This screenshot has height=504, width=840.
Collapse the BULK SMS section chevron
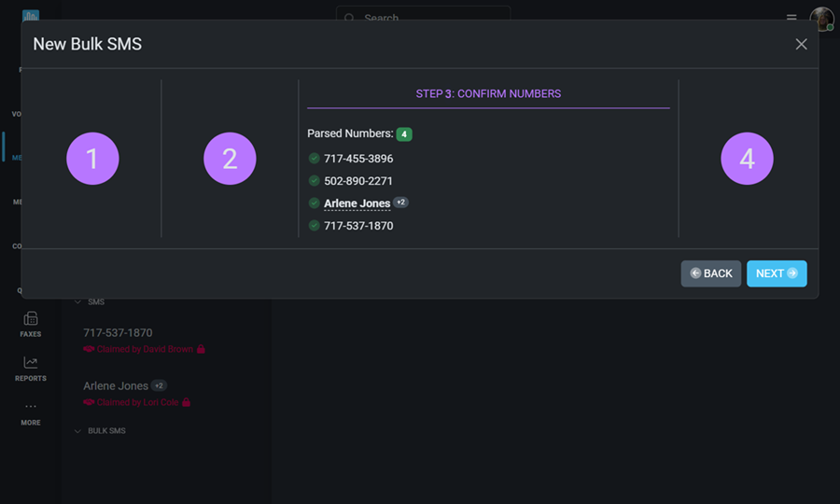point(77,431)
